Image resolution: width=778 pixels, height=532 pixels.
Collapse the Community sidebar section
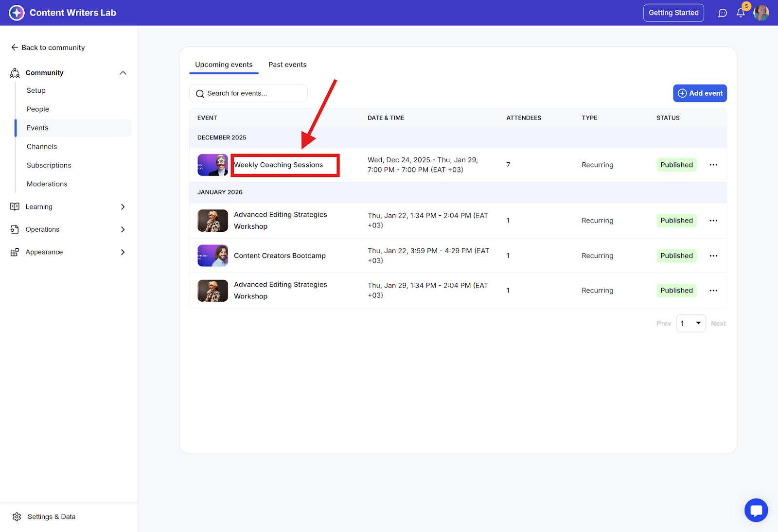[123, 73]
